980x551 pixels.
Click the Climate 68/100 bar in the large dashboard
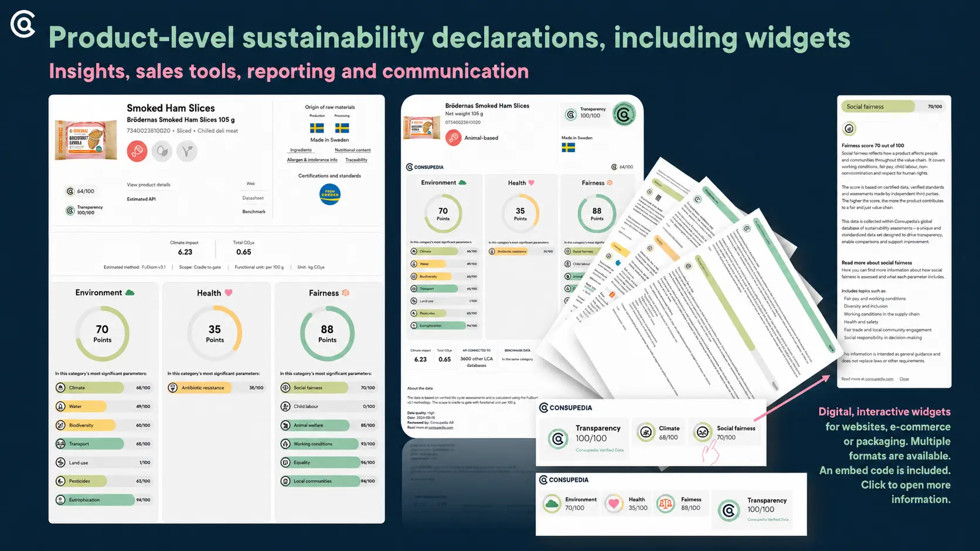pos(103,387)
